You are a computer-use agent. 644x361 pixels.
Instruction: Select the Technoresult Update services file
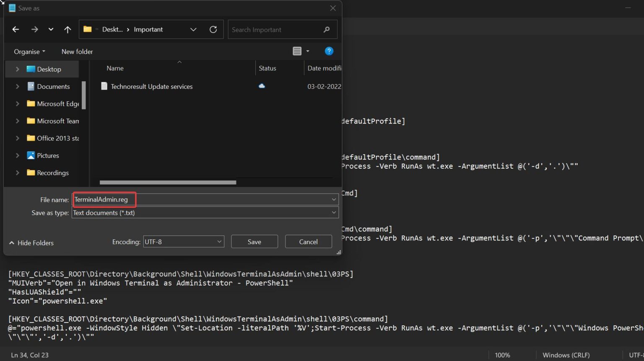coord(151,87)
